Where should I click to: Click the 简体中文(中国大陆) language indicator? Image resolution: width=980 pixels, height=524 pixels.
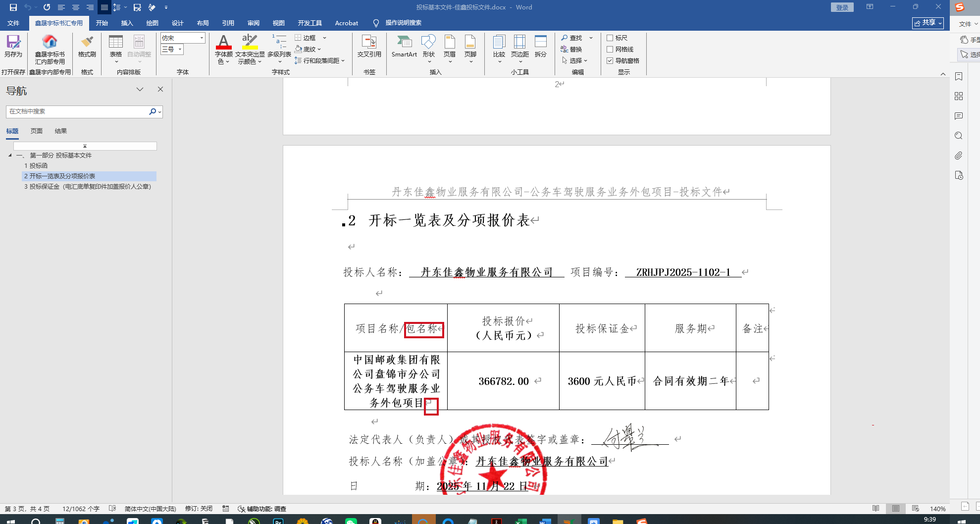151,509
